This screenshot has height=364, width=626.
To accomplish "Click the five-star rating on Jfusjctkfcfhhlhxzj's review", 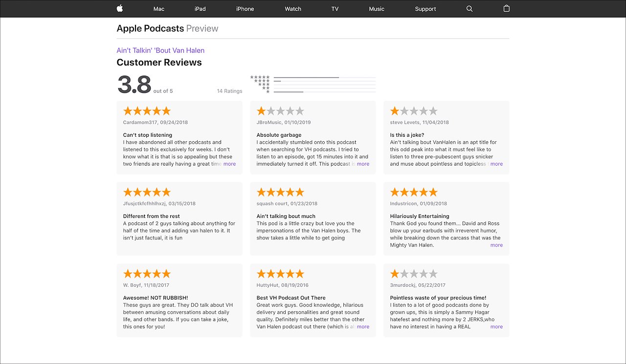I will [x=147, y=192].
